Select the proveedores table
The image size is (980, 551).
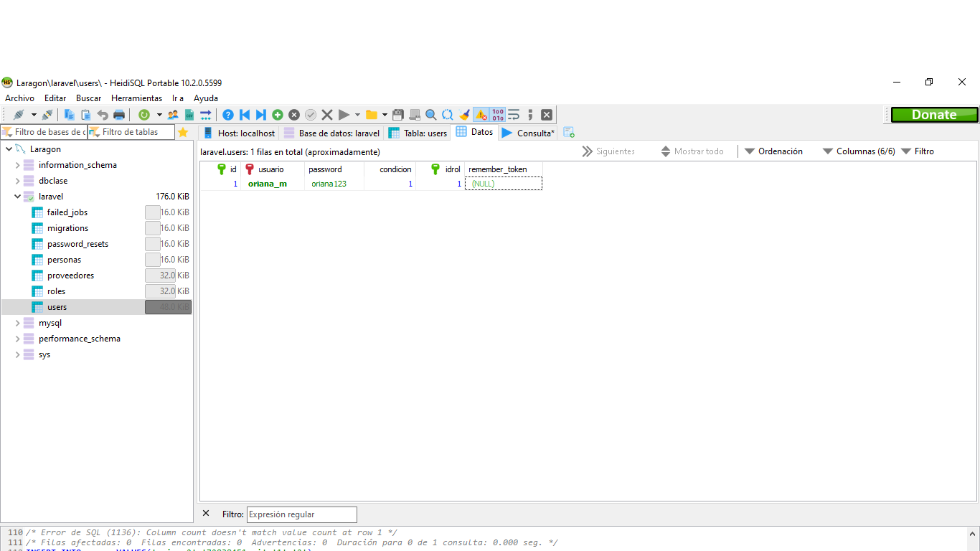70,275
